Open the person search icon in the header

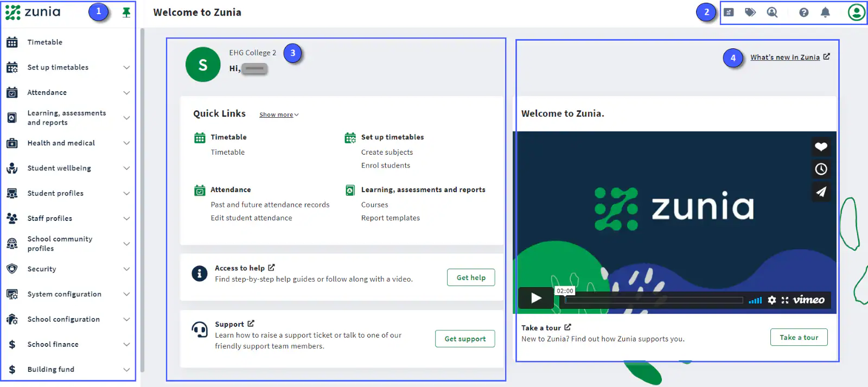point(772,12)
